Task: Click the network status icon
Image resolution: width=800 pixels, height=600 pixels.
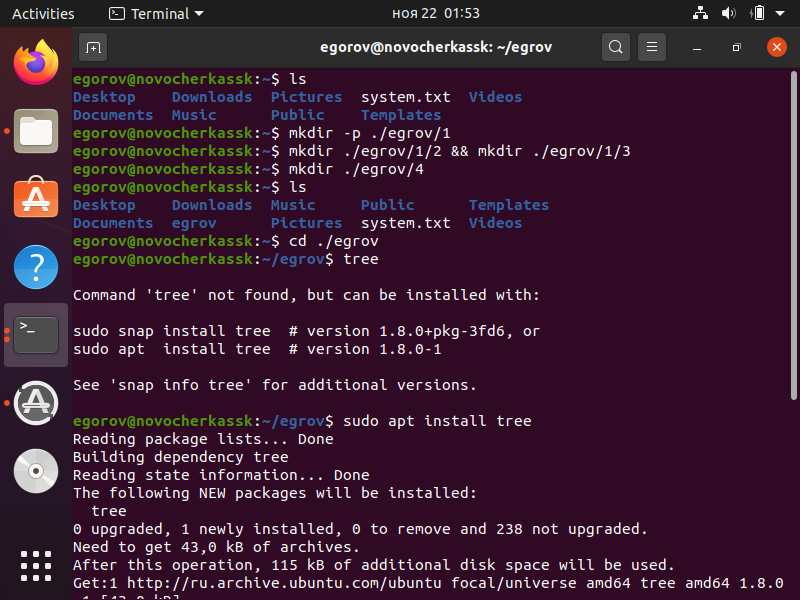Action: tap(700, 14)
